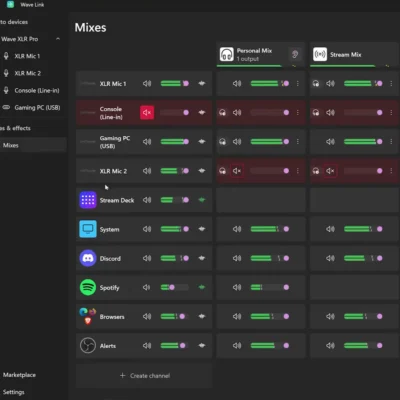The image size is (400, 400).
Task: Mute System in Stream Mix
Action: (x=330, y=229)
